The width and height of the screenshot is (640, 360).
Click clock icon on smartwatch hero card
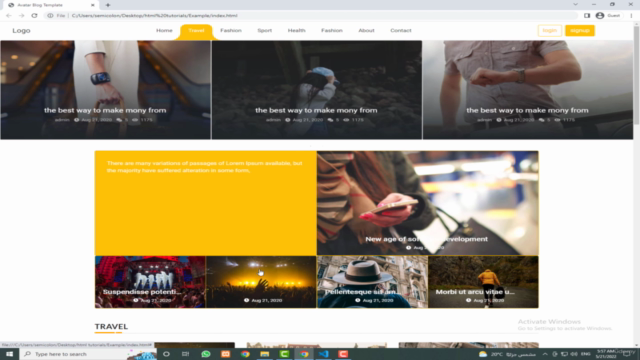(x=76, y=120)
